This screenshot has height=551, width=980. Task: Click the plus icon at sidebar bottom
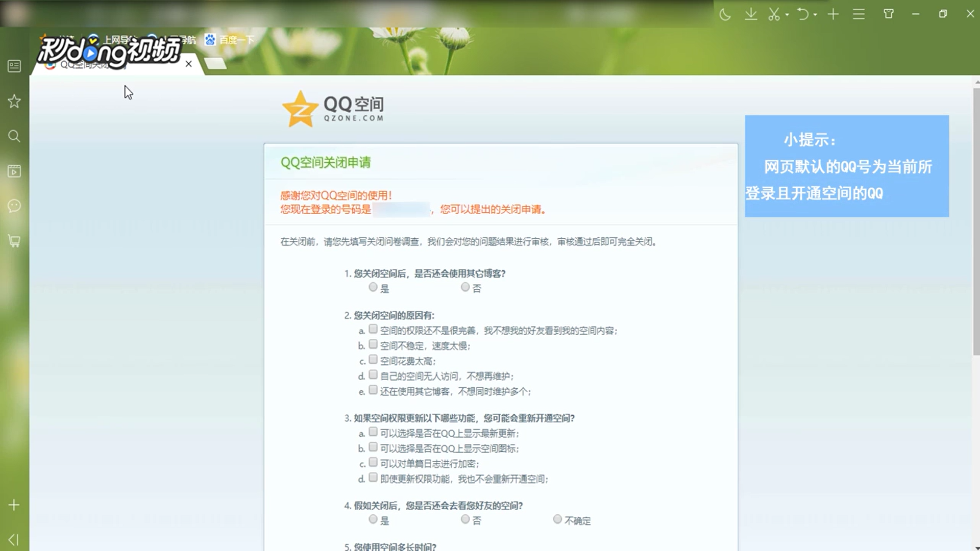click(14, 505)
